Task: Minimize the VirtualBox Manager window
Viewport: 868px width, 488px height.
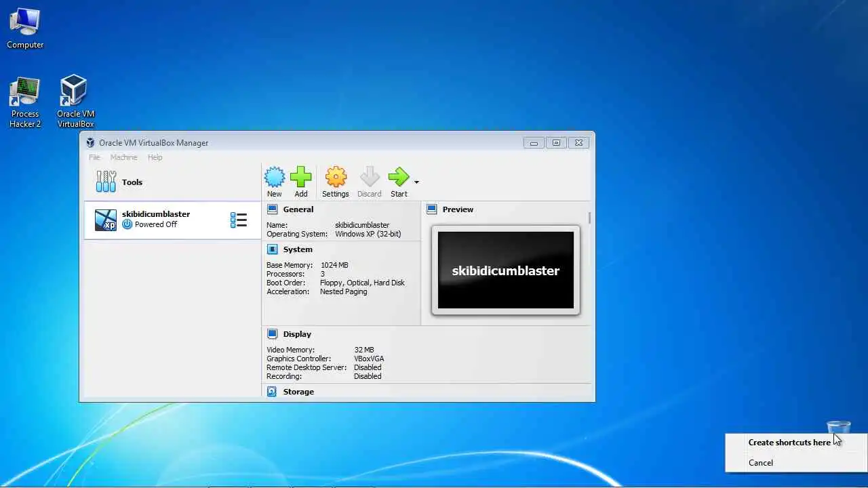Action: click(x=534, y=142)
